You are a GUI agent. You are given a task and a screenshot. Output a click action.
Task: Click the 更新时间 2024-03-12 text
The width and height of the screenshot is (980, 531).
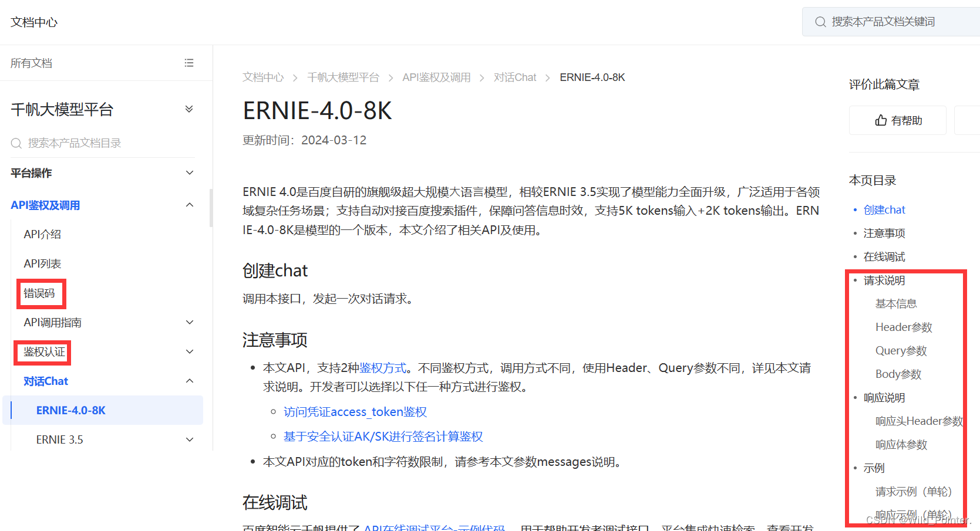pos(304,140)
